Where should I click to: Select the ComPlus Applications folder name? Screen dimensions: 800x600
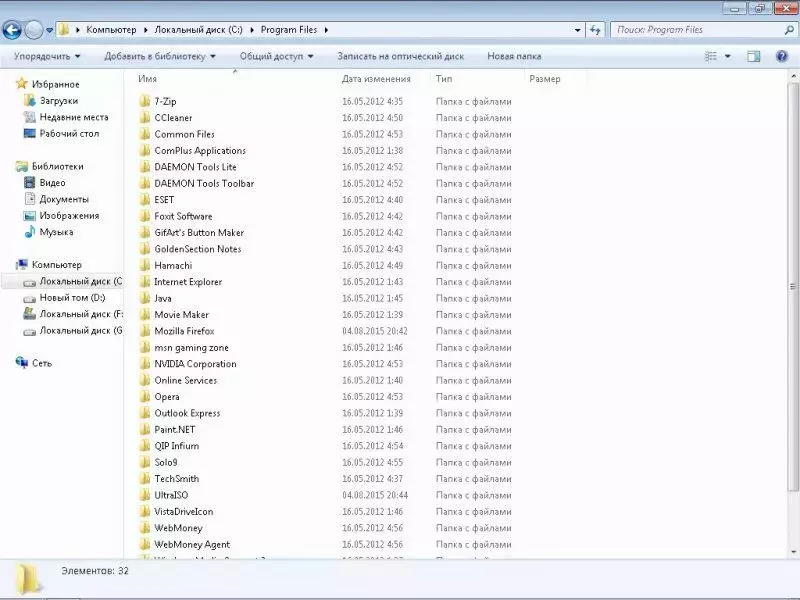[x=200, y=151]
